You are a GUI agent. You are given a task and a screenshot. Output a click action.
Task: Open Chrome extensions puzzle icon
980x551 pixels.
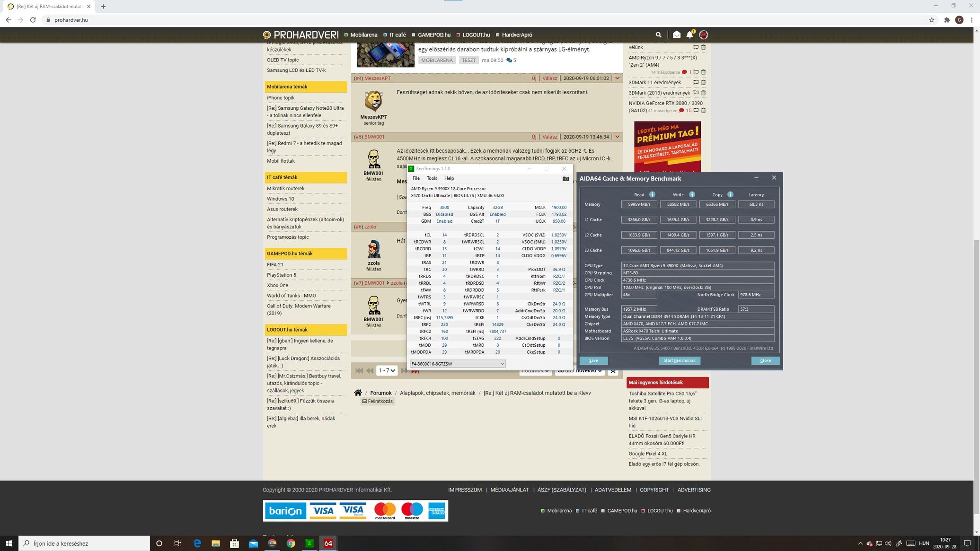[x=947, y=20]
